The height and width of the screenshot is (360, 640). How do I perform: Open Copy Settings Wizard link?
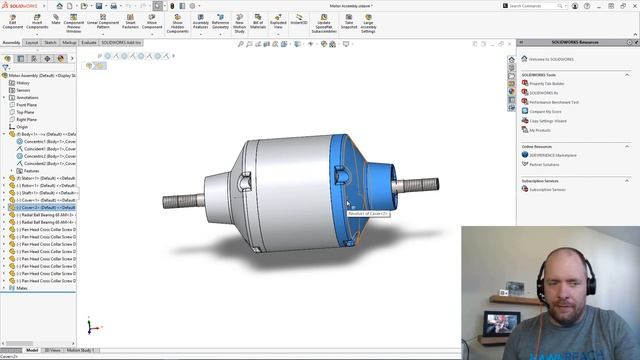click(548, 121)
